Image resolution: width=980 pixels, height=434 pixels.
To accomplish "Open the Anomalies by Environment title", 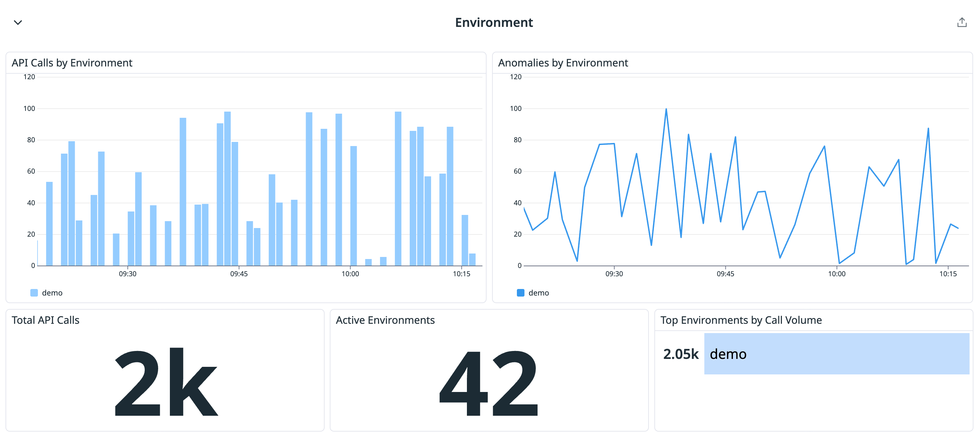I will click(563, 63).
